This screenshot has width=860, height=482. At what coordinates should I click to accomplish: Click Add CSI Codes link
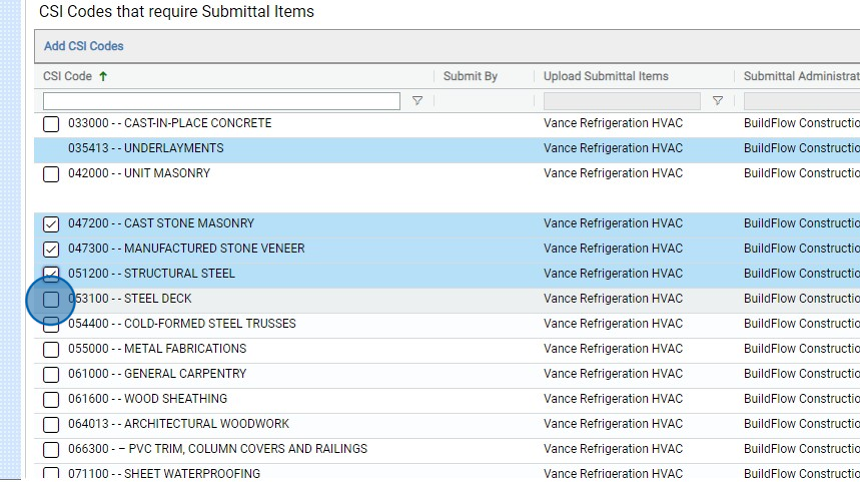pyautogui.click(x=84, y=46)
